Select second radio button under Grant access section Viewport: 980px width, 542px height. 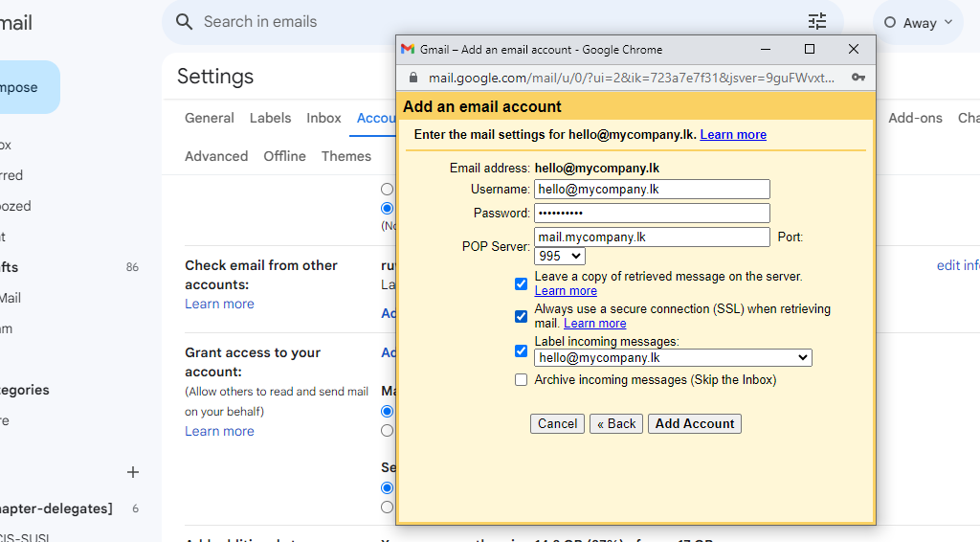[387, 431]
